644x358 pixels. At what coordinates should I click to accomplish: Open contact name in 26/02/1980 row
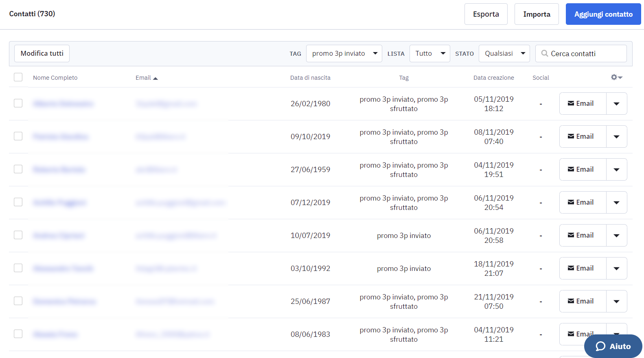63,104
